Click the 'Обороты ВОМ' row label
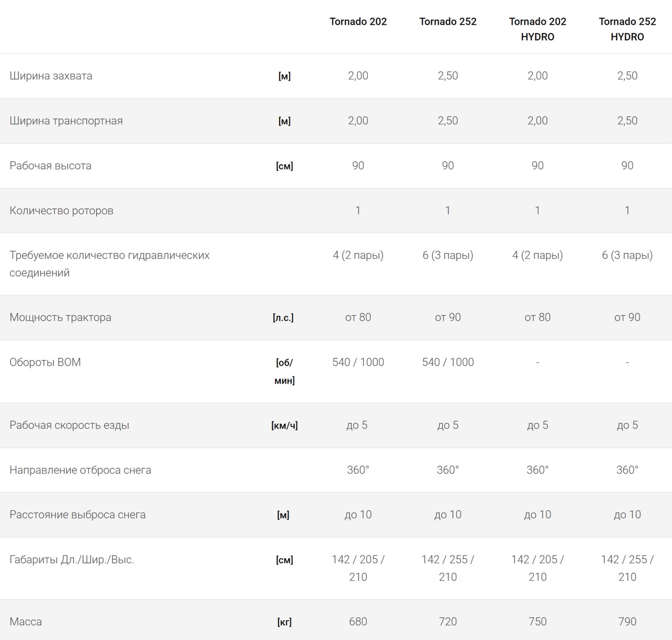 [45, 362]
